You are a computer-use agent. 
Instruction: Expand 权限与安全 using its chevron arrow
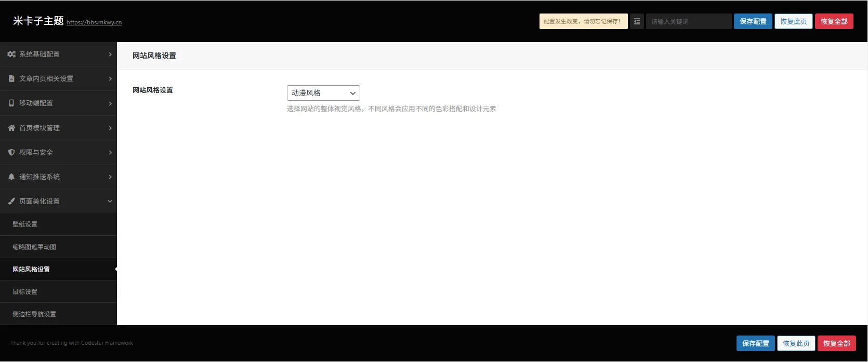click(x=110, y=152)
